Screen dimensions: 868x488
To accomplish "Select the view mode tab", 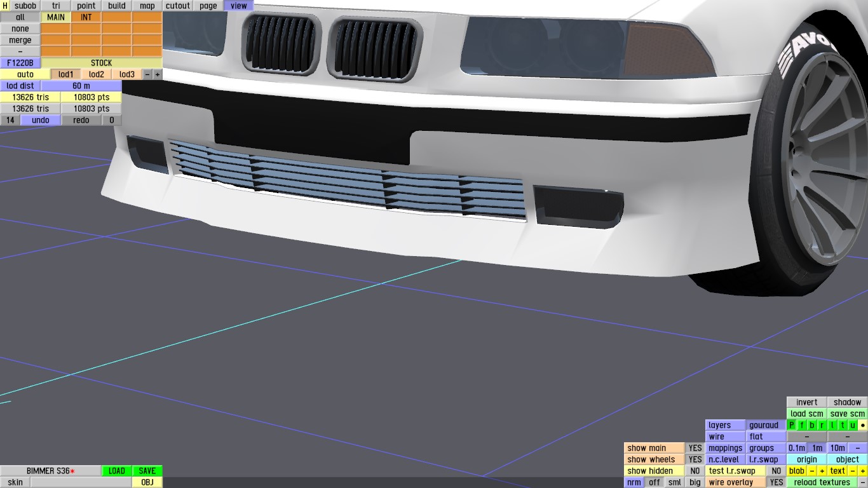I will click(x=239, y=6).
